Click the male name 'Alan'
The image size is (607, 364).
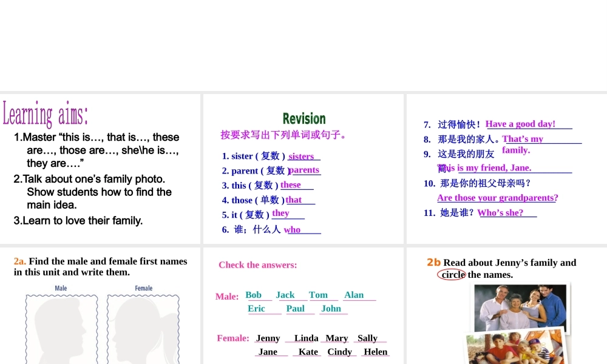(354, 295)
